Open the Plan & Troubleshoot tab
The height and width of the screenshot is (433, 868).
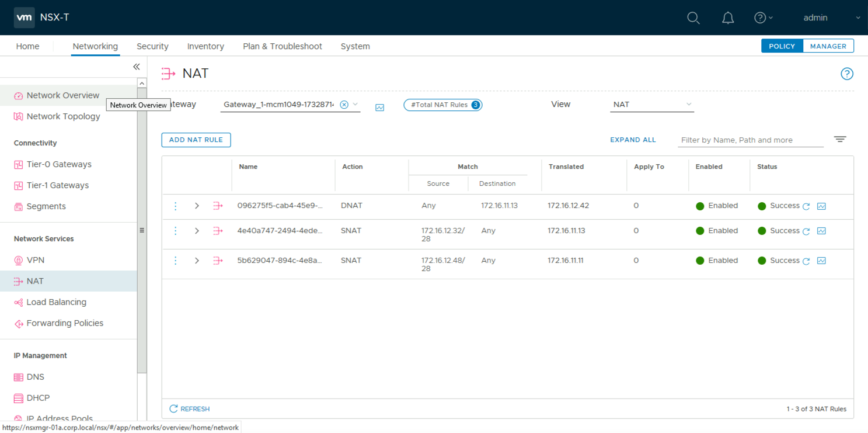(x=282, y=46)
